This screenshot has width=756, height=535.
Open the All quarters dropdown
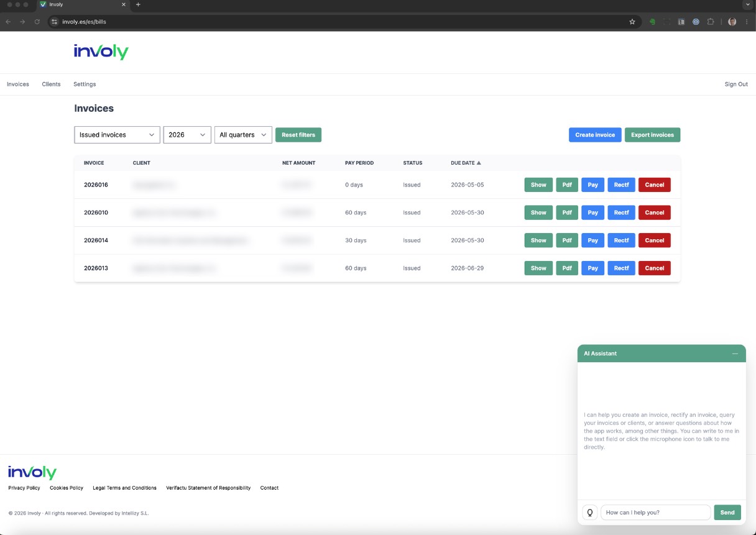coord(243,135)
